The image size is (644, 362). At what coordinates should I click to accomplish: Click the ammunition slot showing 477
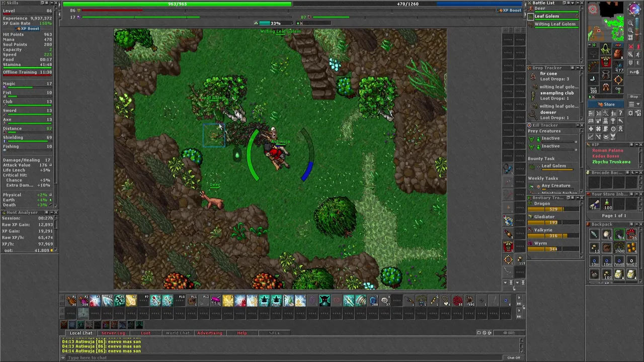point(618,66)
